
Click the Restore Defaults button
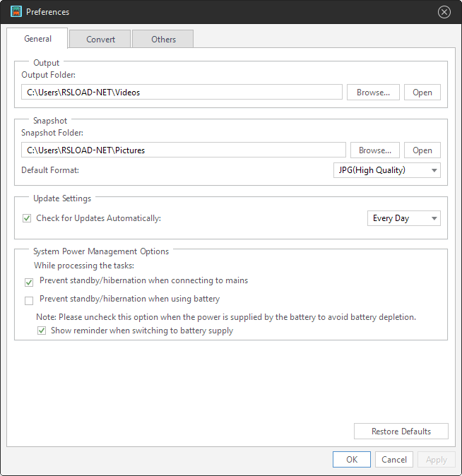401,432
